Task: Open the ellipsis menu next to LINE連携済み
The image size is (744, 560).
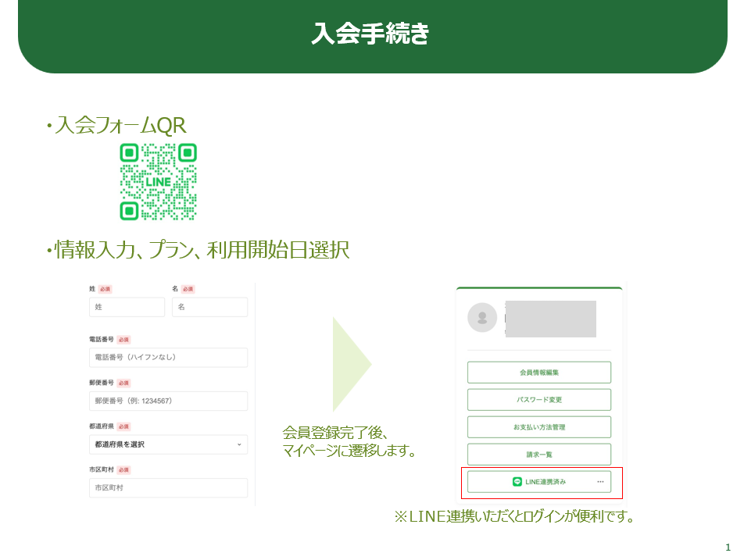Action: (x=600, y=482)
